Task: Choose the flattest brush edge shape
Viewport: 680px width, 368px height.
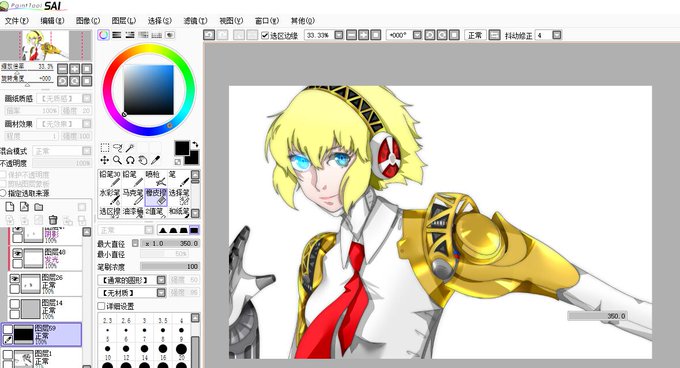Action: pyautogui.click(x=194, y=230)
